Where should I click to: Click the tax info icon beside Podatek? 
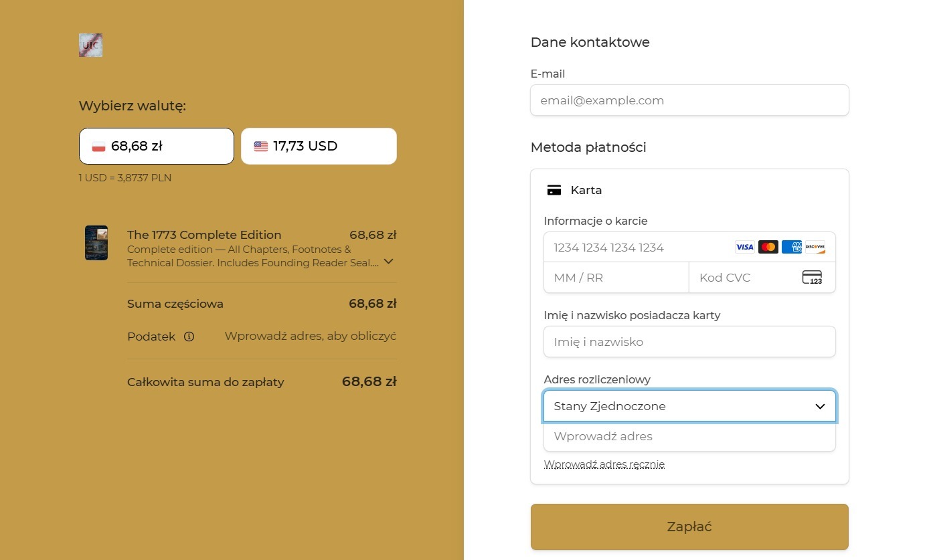(x=189, y=337)
